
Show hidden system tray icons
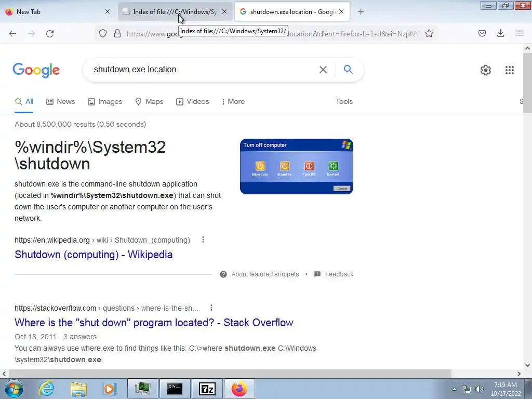point(454,389)
